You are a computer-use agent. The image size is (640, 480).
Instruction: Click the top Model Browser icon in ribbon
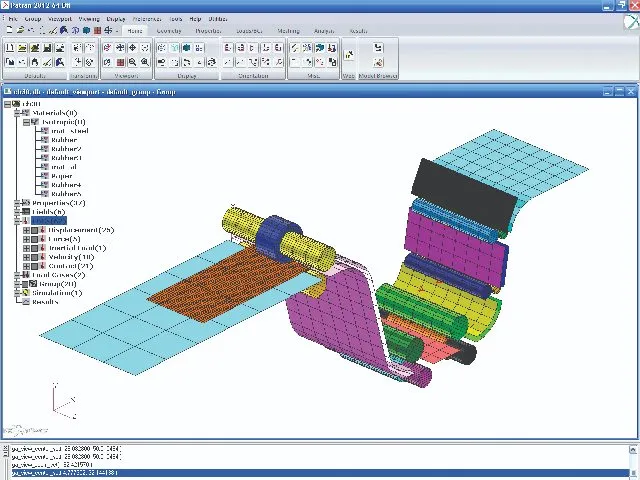click(378, 48)
